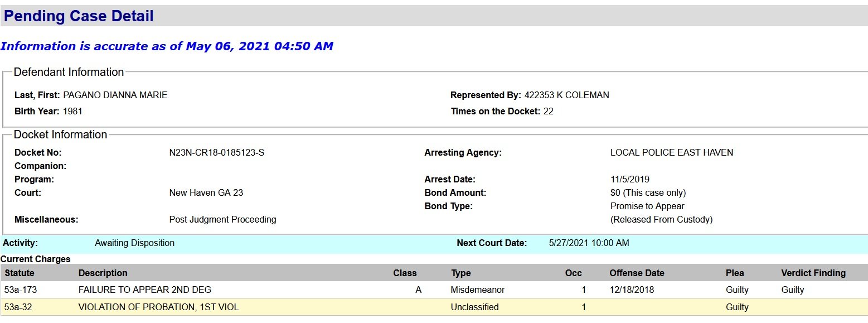Click the Class column header
The width and height of the screenshot is (868, 323).
405,273
